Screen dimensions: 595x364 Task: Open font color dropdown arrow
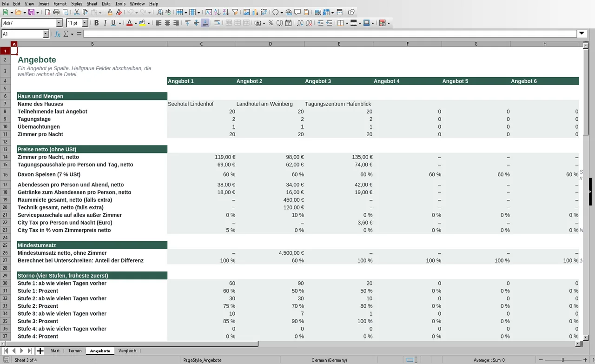[136, 23]
